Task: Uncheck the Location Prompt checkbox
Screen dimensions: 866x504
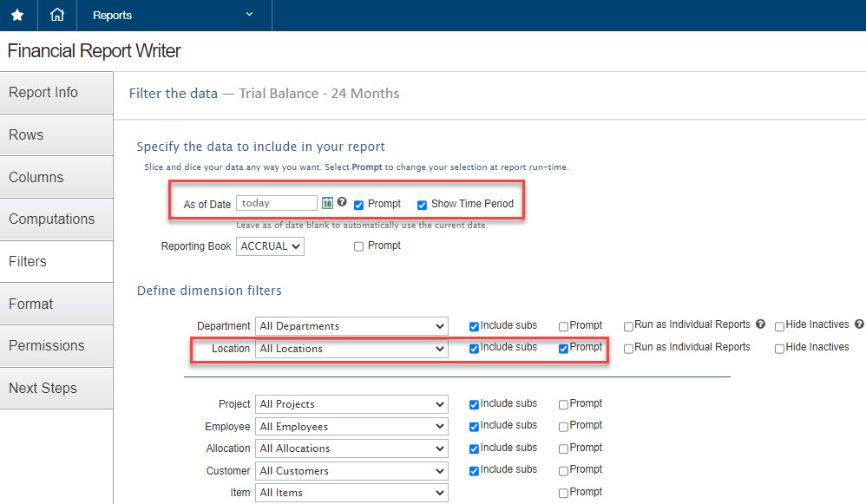Action: coord(564,348)
